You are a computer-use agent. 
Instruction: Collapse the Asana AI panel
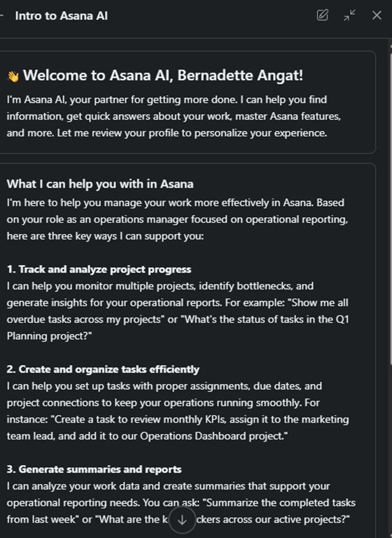pyautogui.click(x=349, y=16)
